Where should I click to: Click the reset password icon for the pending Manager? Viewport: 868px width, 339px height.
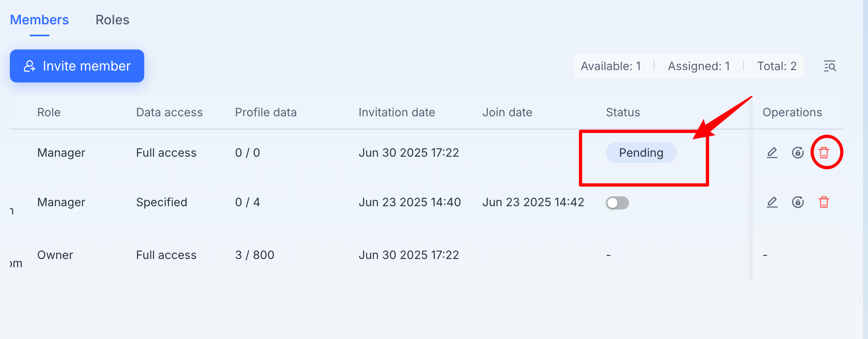(x=798, y=153)
